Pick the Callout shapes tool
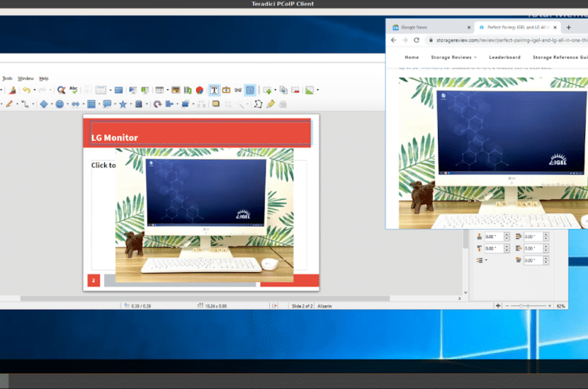 pos(107,104)
